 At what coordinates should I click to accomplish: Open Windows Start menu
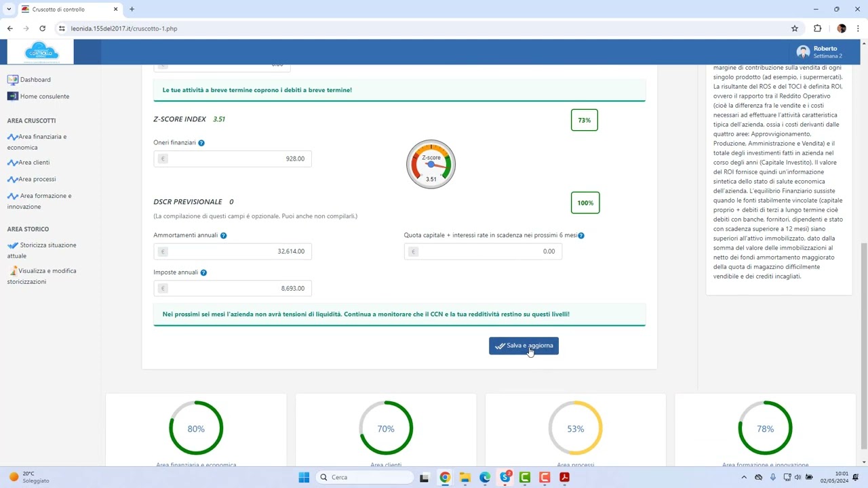[x=304, y=477]
